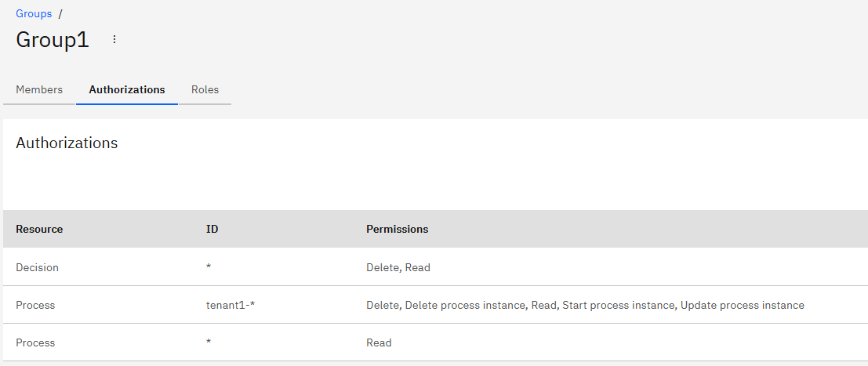Select the Process cell in tenant1-* row
This screenshot has width=868, height=366.
point(35,305)
